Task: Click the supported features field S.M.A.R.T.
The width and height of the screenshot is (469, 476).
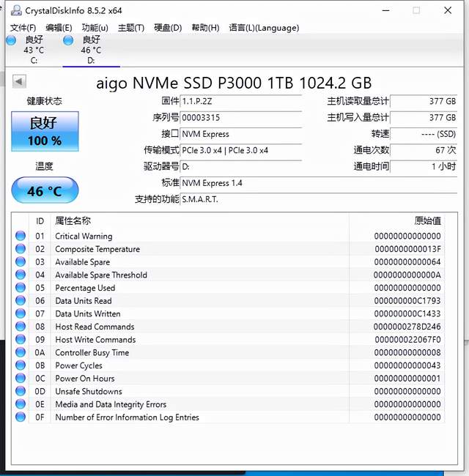Action: 319,199
